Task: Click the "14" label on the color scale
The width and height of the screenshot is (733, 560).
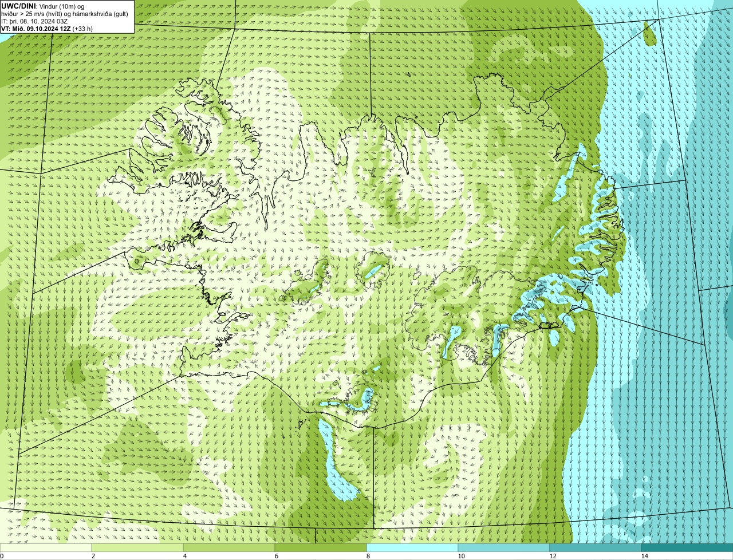Action: 644,556
